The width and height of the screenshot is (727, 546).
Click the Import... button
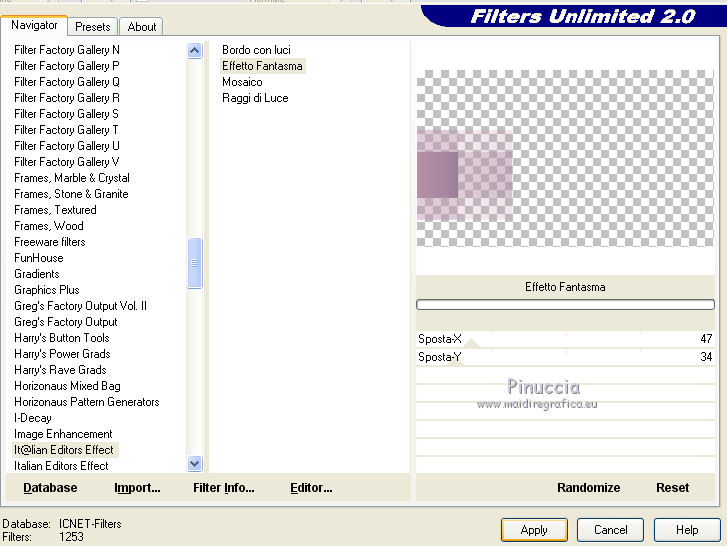[x=137, y=488]
